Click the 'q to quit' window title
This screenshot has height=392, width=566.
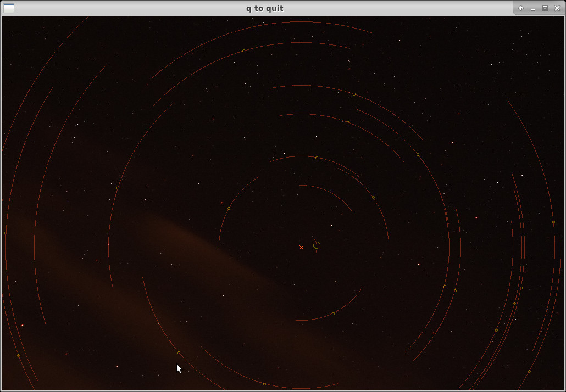coord(264,8)
